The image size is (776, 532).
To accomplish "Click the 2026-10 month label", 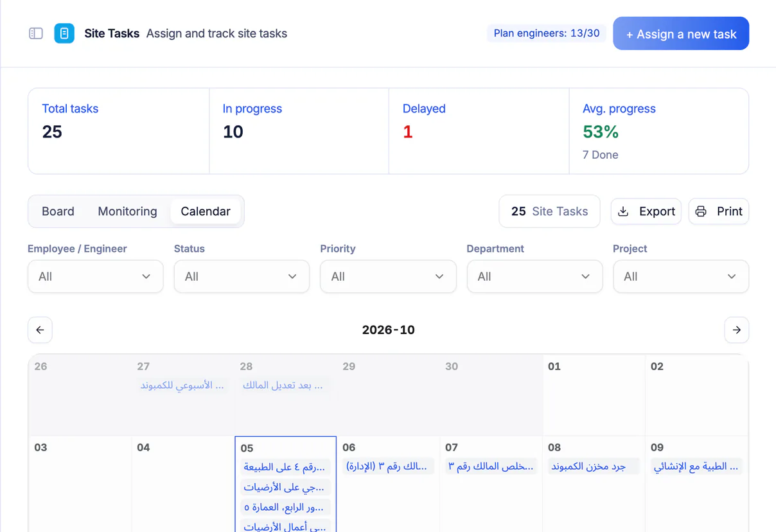I will click(388, 330).
